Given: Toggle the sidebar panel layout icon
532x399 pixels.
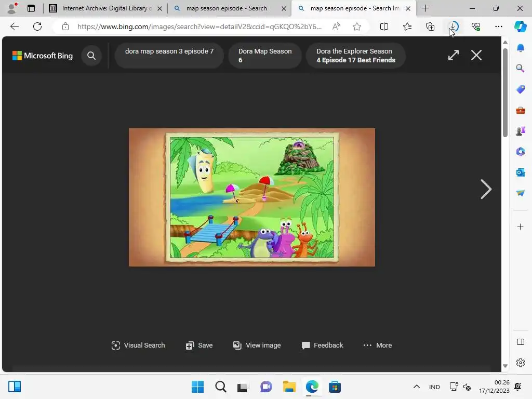Looking at the screenshot, I should 521,342.
